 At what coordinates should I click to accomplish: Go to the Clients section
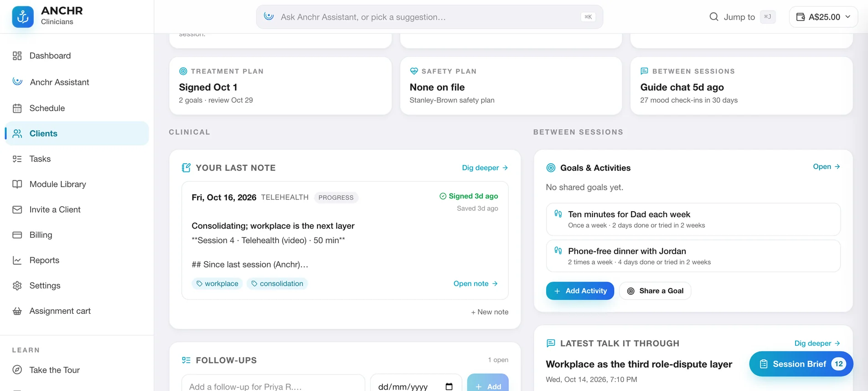pos(77,133)
